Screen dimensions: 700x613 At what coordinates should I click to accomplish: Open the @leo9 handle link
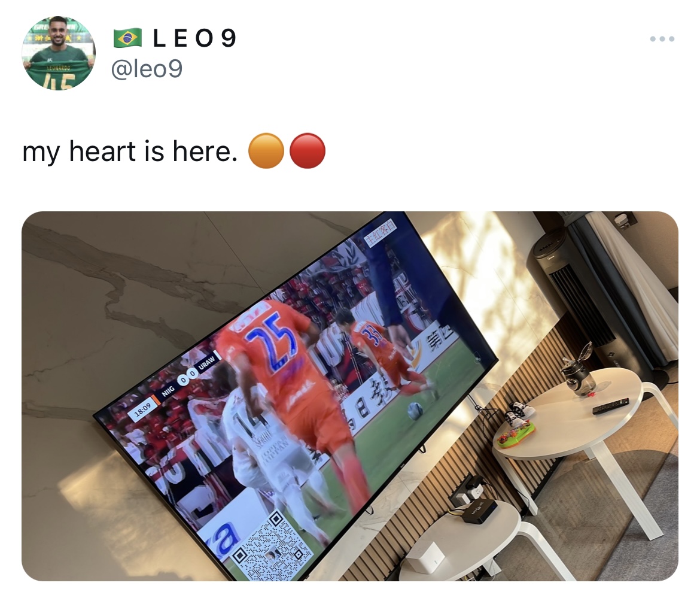pos(147,69)
